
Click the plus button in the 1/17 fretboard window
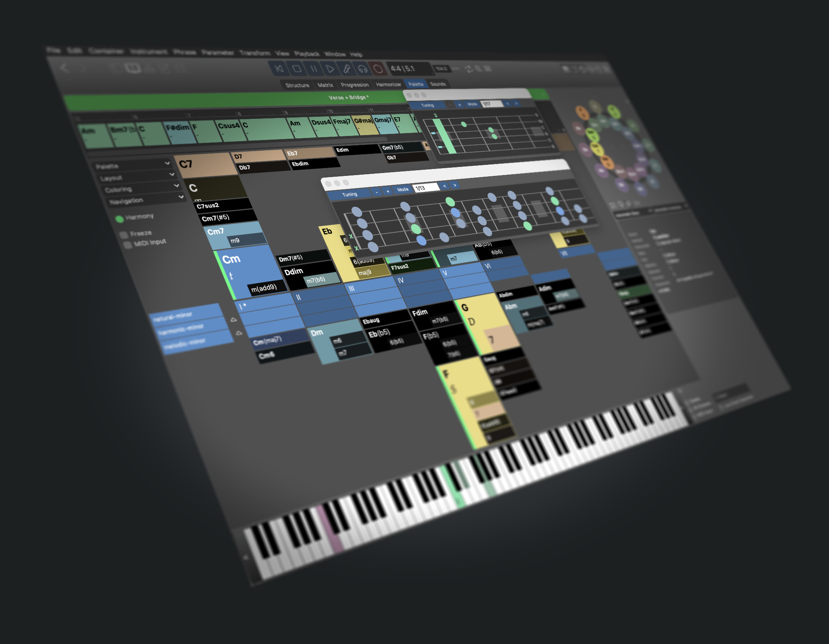pos(459,104)
